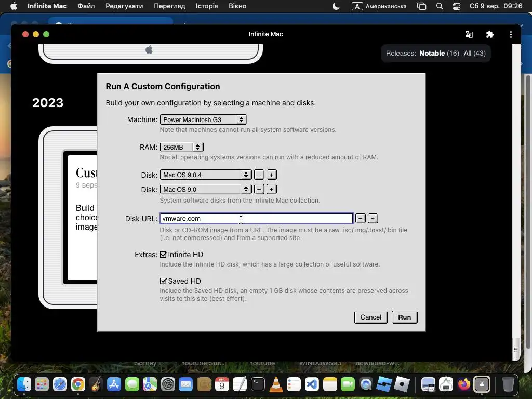This screenshot has height=399, width=532.
Task: Open TextEdit in the Dock
Action: point(240,384)
